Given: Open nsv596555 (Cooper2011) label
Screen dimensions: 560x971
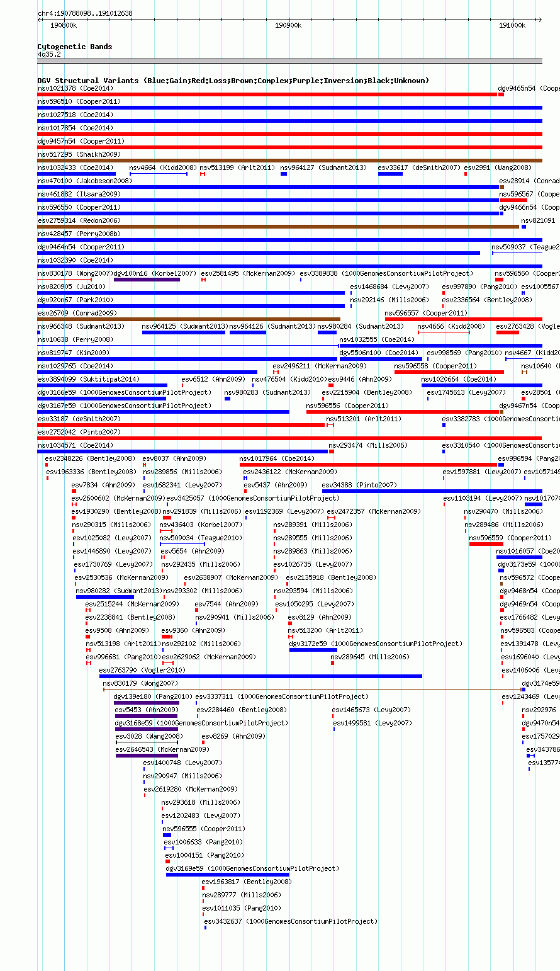Looking at the screenshot, I should pos(204,829).
